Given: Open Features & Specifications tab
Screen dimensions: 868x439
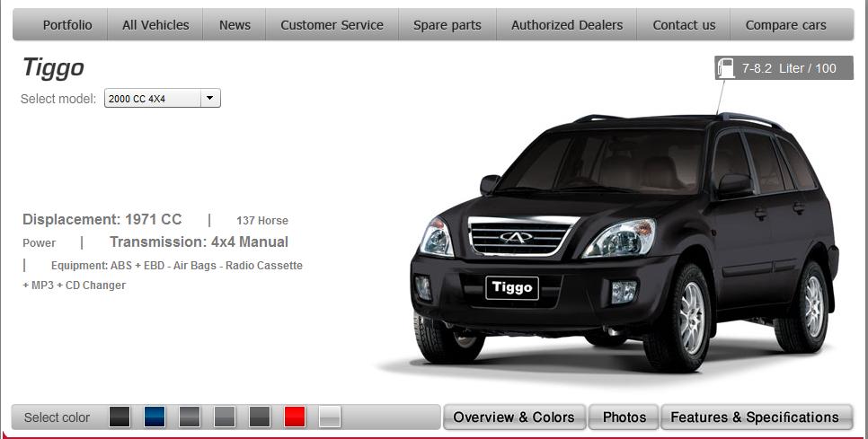Looking at the screenshot, I should pyautogui.click(x=755, y=417).
